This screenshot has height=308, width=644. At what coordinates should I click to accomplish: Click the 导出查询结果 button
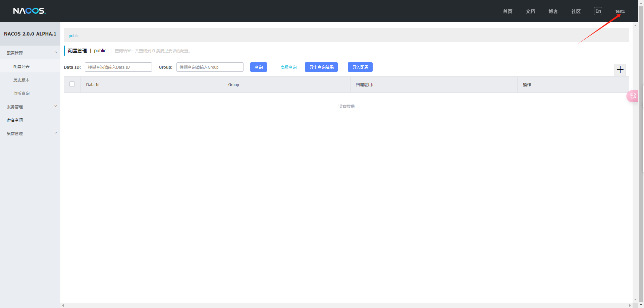coord(321,67)
